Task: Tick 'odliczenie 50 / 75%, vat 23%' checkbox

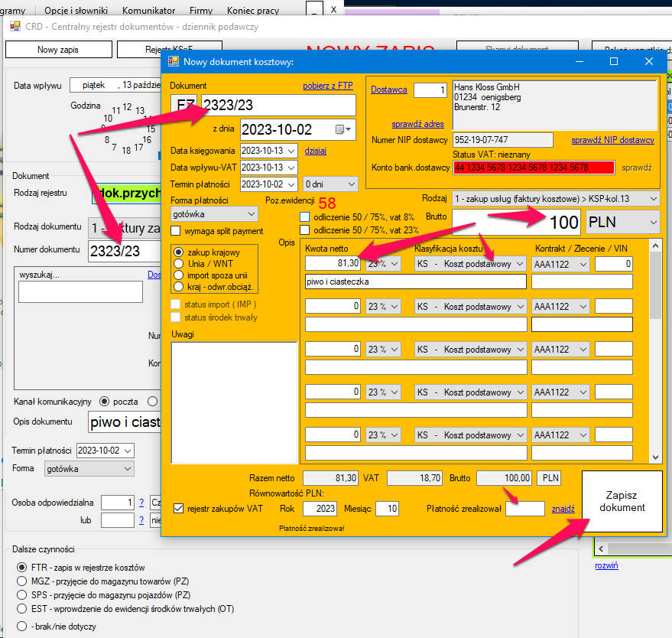Action: tap(305, 230)
